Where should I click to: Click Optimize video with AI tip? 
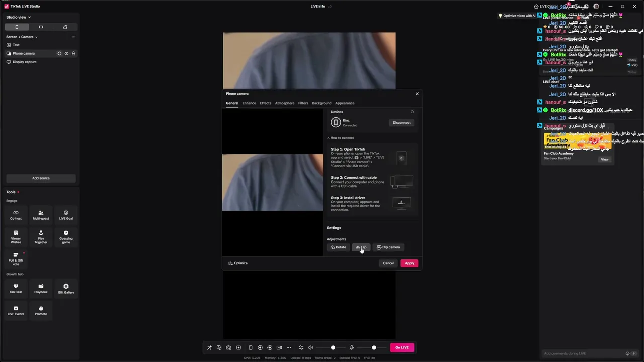(x=517, y=16)
